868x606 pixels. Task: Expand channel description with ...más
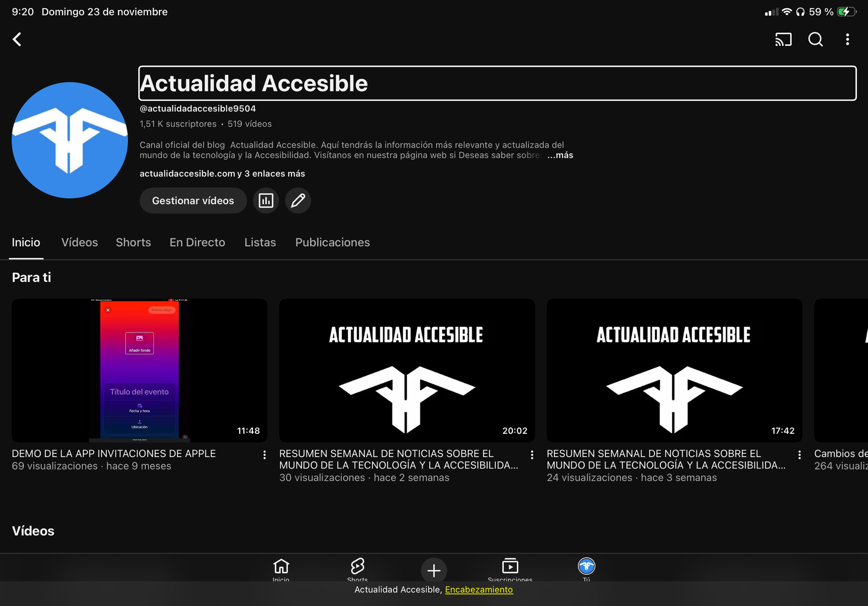pyautogui.click(x=560, y=155)
